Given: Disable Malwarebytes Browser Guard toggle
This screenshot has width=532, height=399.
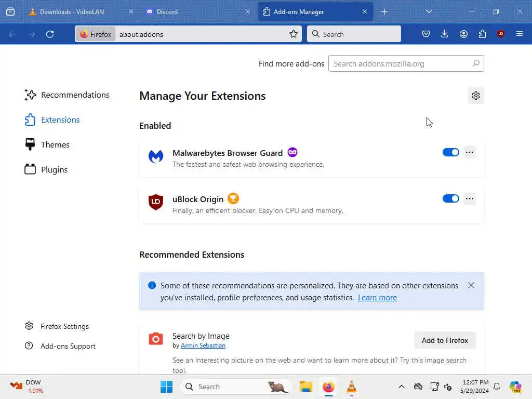Looking at the screenshot, I should point(450,152).
